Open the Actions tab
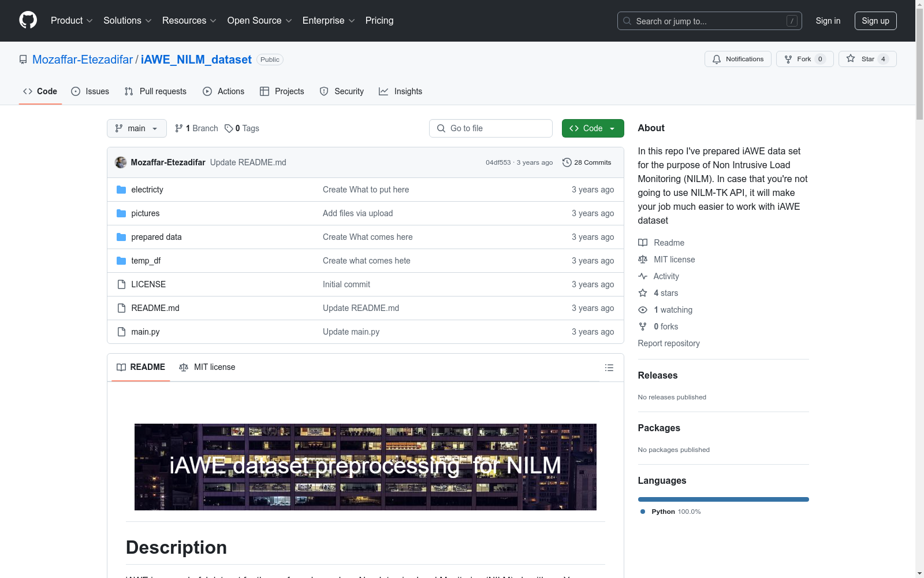The width and height of the screenshot is (924, 578). tap(223, 91)
